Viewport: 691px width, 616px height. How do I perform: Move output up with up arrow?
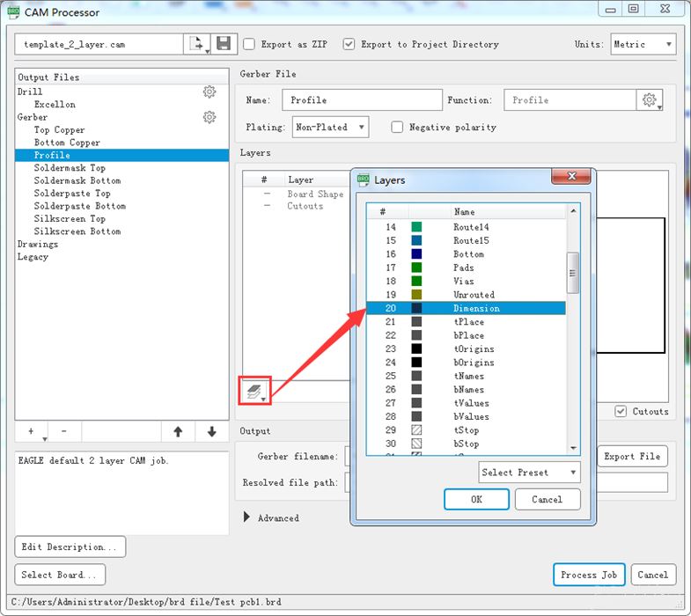click(x=178, y=432)
